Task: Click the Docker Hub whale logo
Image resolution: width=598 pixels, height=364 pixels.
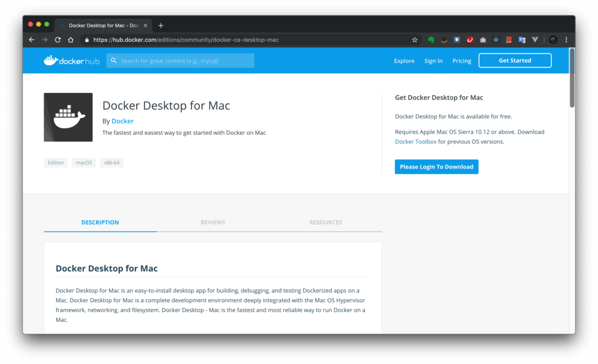Action: coord(71,61)
